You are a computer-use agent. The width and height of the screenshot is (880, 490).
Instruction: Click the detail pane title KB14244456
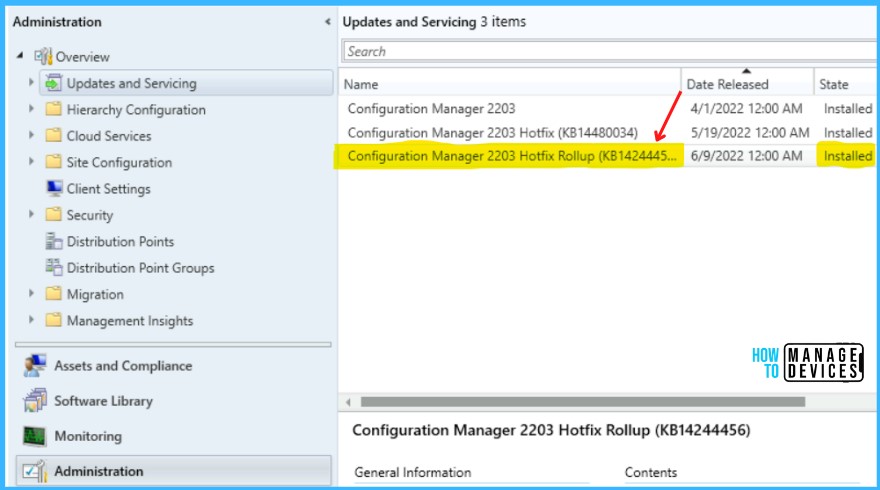click(x=551, y=431)
